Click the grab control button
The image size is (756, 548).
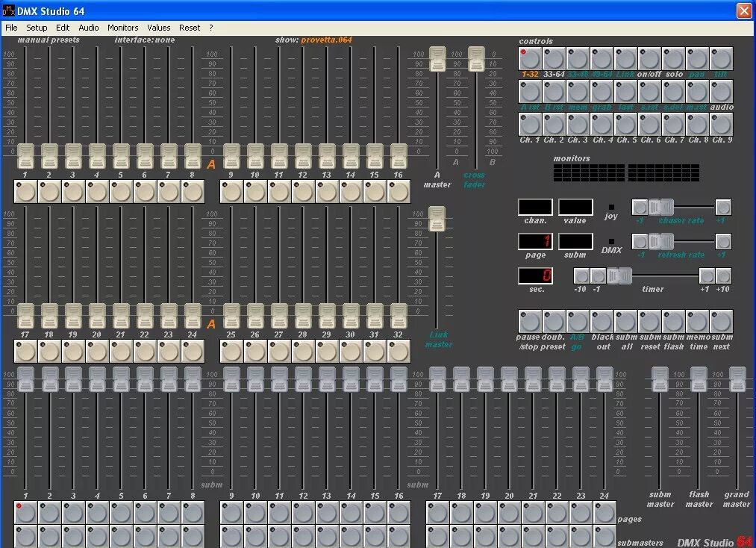point(602,92)
